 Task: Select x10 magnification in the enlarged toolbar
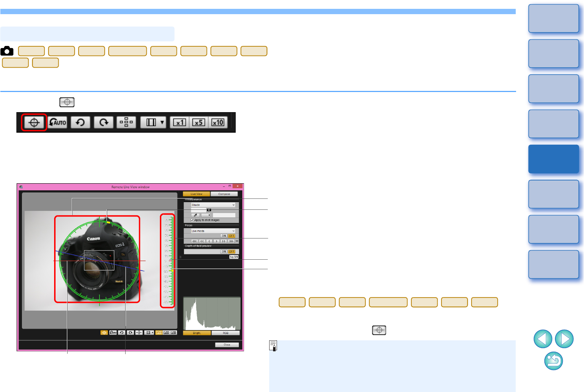pyautogui.click(x=218, y=122)
